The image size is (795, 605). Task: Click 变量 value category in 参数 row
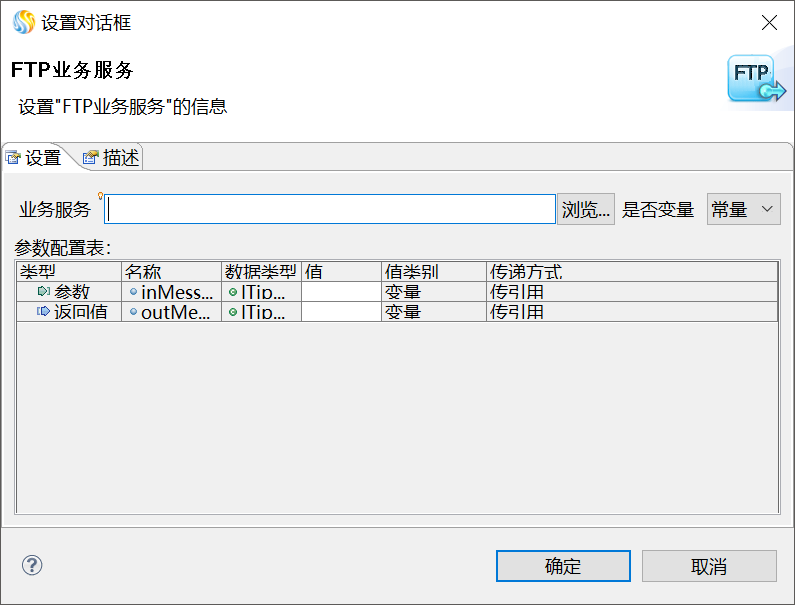[x=434, y=292]
